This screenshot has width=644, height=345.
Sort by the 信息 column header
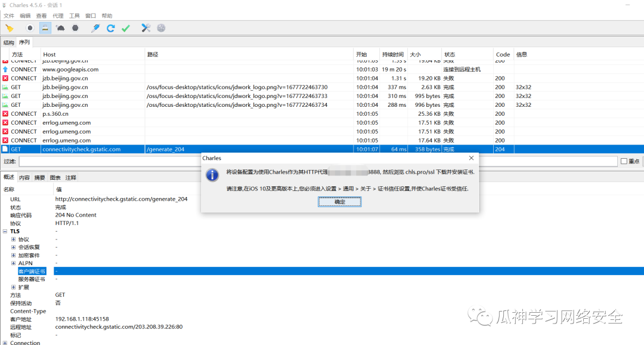point(578,54)
